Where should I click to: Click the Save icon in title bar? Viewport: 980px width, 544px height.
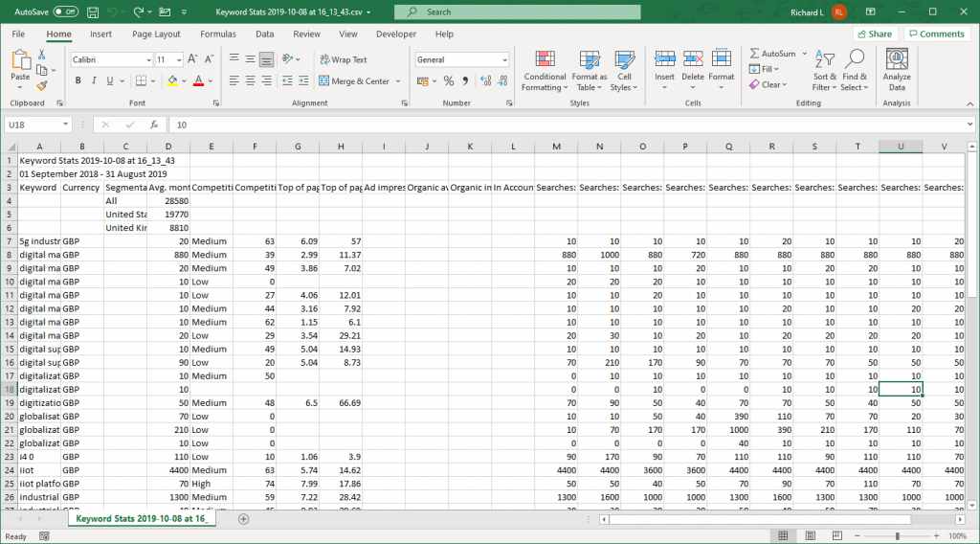tap(93, 11)
